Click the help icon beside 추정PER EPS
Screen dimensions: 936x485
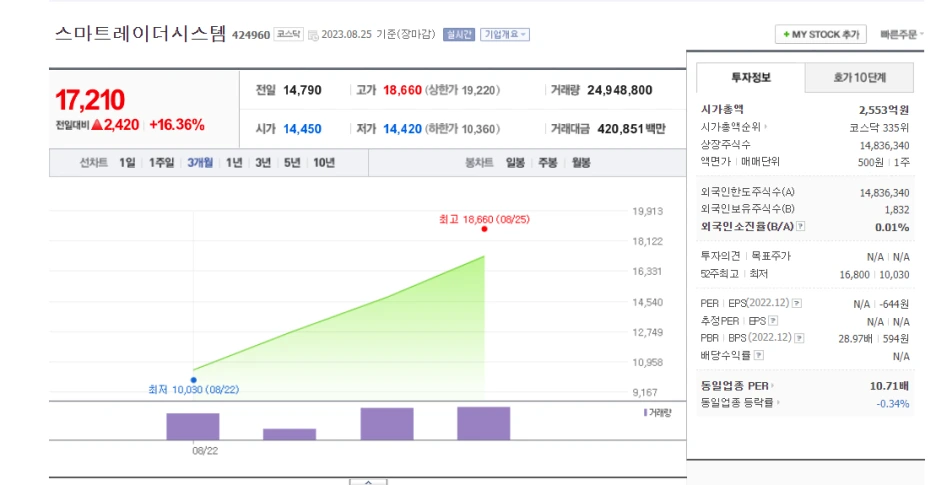[774, 321]
